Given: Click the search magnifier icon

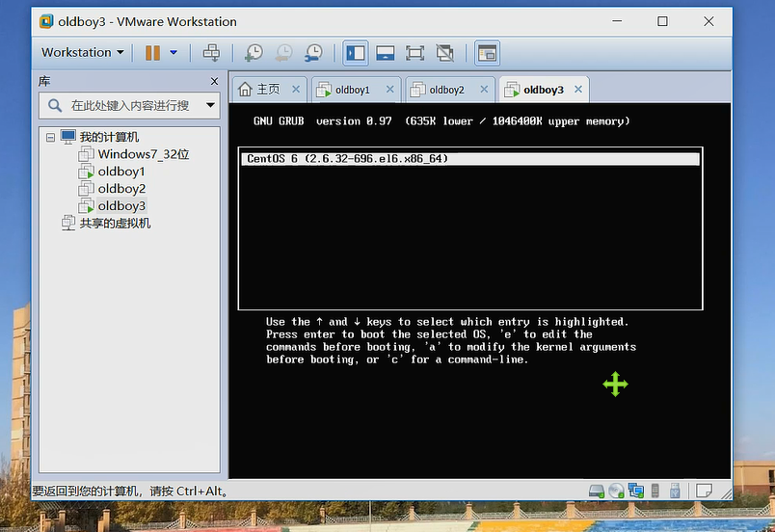Looking at the screenshot, I should tap(55, 105).
